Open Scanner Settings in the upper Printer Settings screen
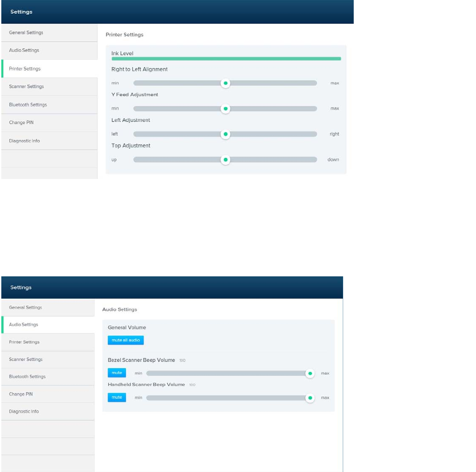The image size is (476, 472). click(50, 86)
